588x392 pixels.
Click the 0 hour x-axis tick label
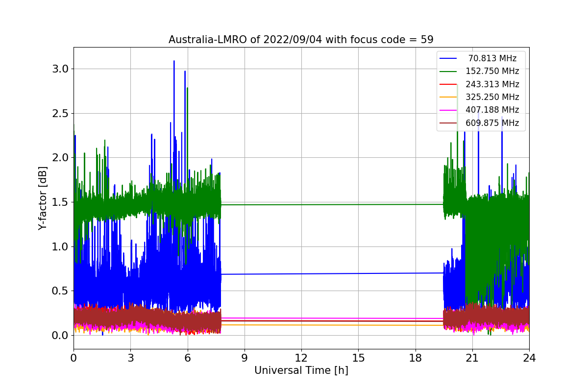point(73,358)
